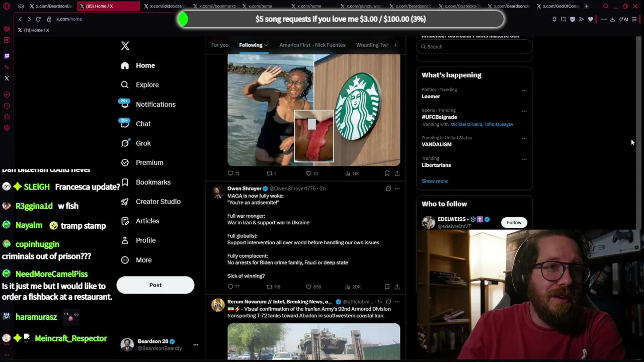This screenshot has width=644, height=362.
Task: Open the browser downloads icon
Action: click(612, 19)
